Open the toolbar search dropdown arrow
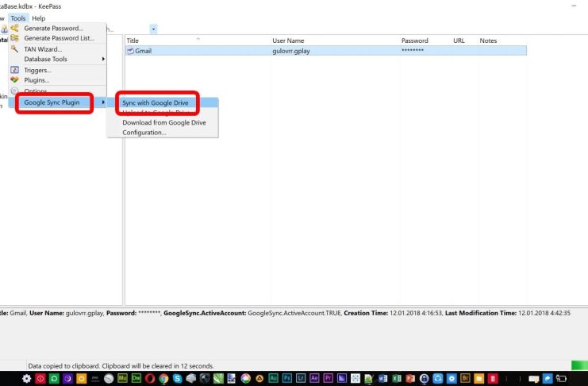588x386 pixels. click(x=153, y=29)
